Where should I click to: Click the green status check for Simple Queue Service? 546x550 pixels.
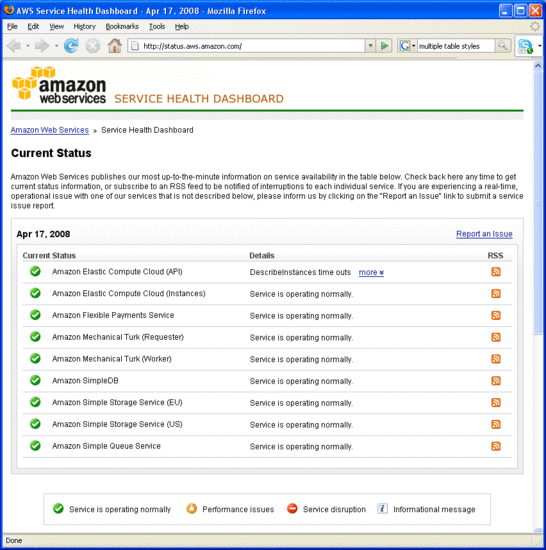35,445
